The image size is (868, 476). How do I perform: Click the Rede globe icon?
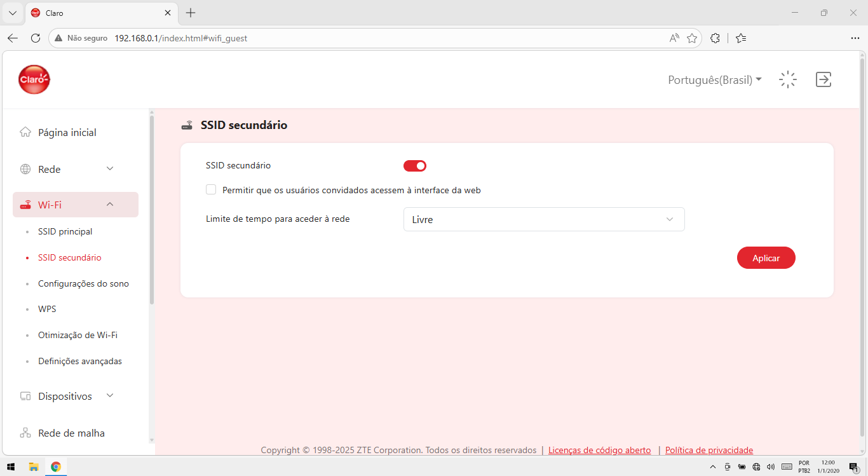[x=25, y=169]
